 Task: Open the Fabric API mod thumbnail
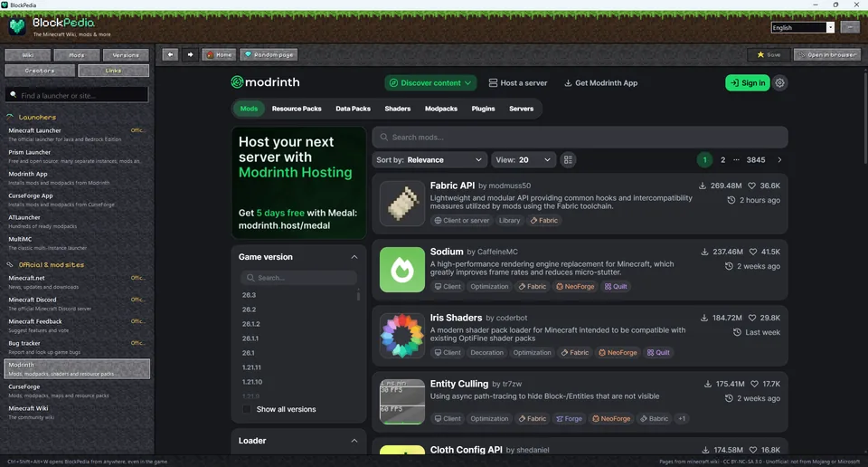tap(402, 204)
